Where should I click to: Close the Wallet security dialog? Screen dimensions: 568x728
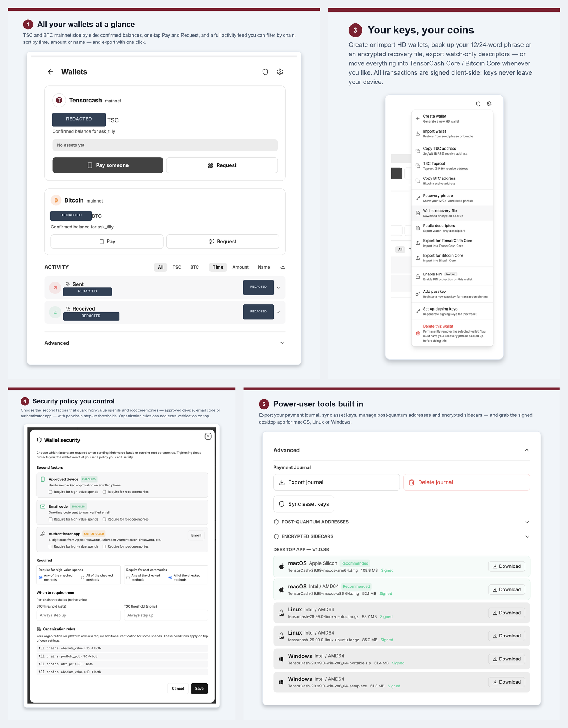[208, 436]
